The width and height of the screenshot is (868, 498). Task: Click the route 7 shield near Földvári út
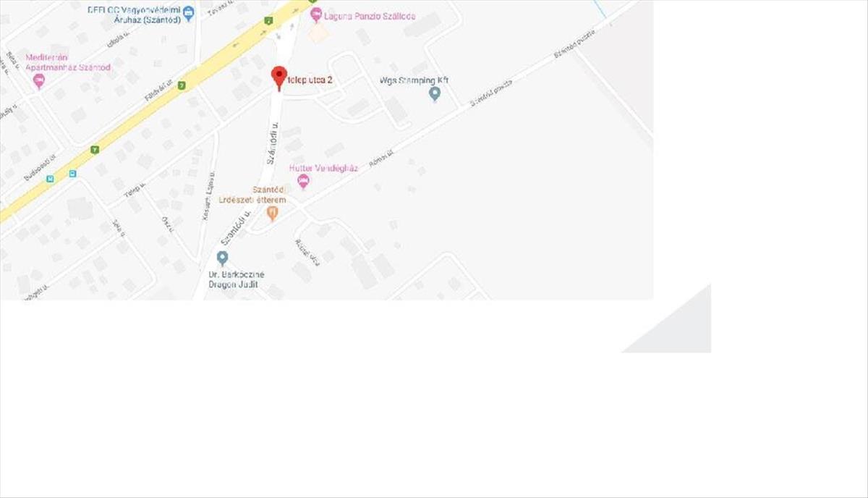[182, 85]
